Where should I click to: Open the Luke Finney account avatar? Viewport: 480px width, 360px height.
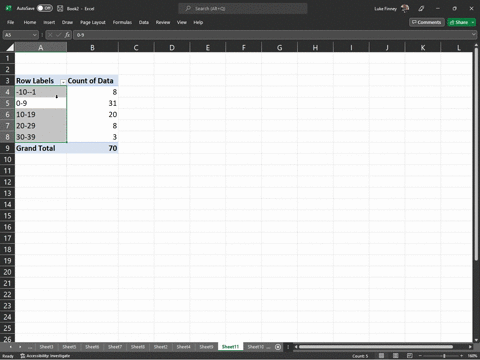click(405, 8)
